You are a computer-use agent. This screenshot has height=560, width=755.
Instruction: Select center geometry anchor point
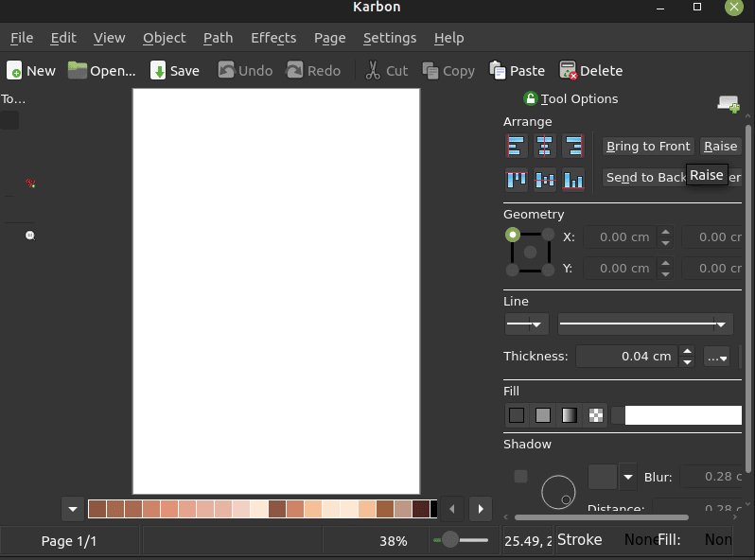click(530, 252)
